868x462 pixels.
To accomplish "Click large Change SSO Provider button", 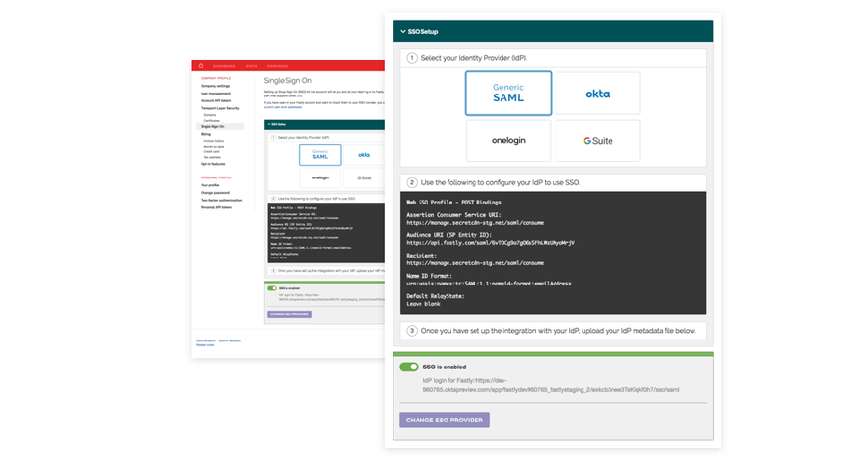I will point(445,420).
